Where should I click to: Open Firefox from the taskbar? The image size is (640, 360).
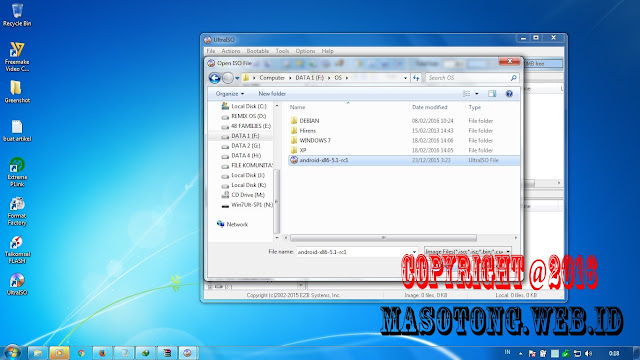click(x=102, y=353)
